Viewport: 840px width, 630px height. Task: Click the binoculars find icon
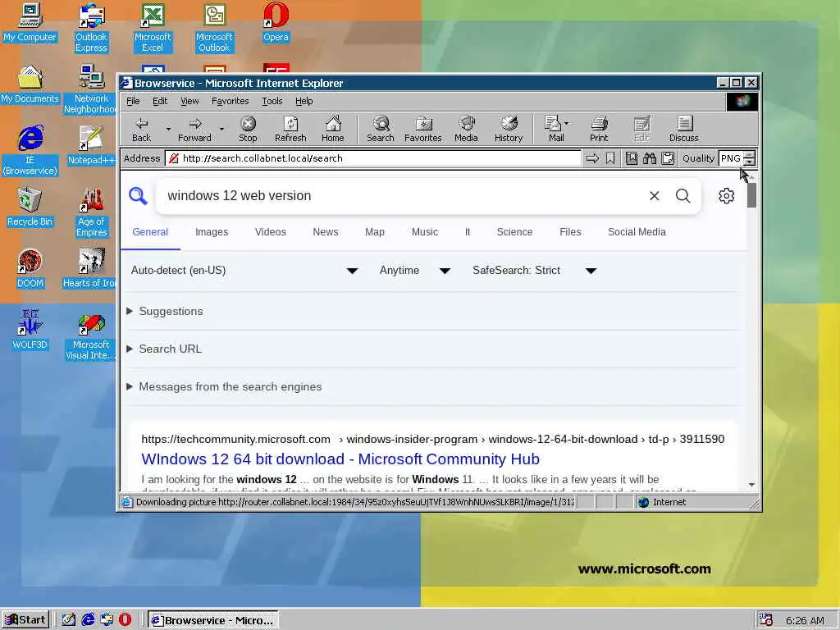650,158
